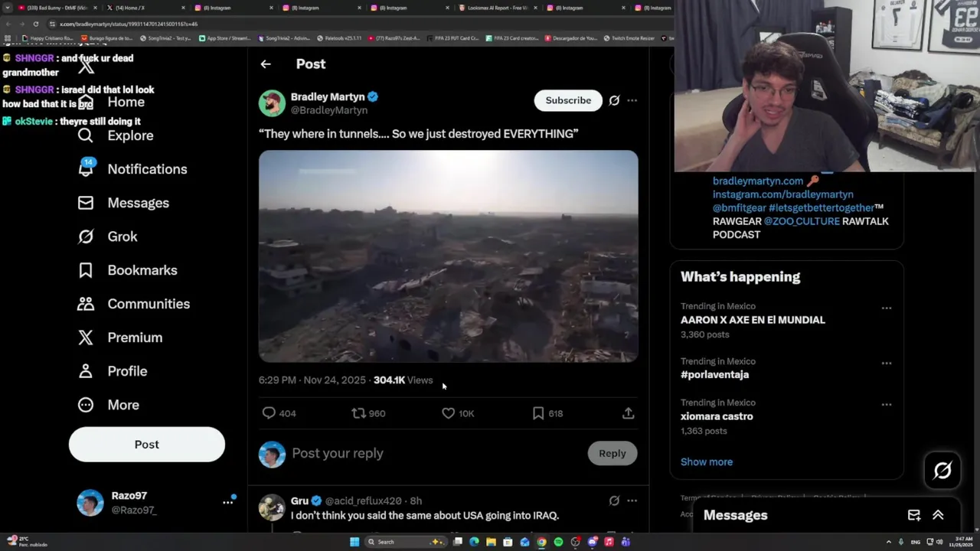Image resolution: width=980 pixels, height=551 pixels.
Task: Click the Subscribe button
Action: pyautogui.click(x=568, y=100)
